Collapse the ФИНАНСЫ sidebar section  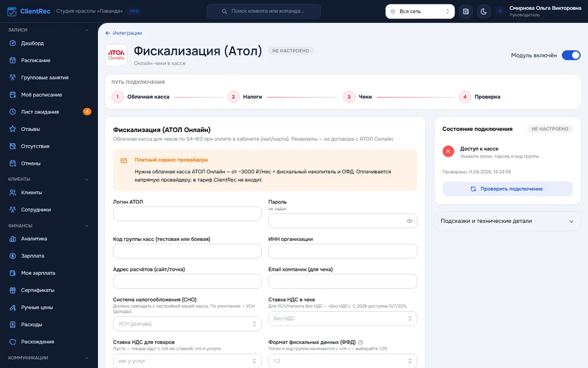87,226
